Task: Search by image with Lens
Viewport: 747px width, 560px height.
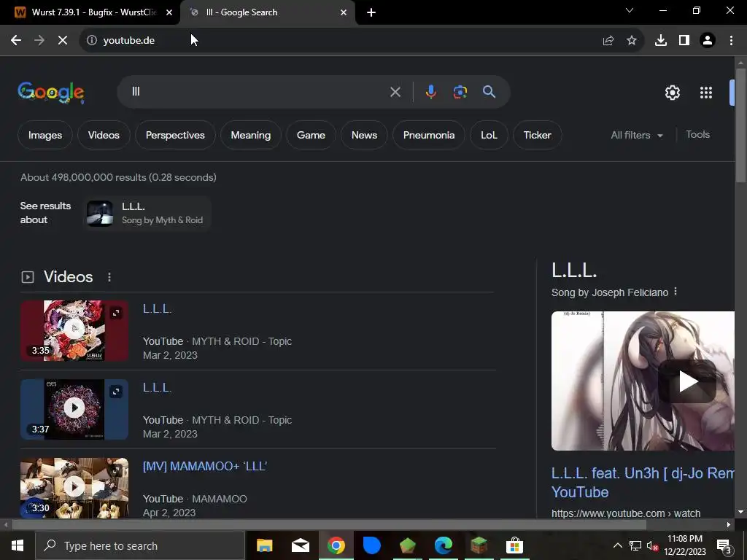Action: pos(460,92)
